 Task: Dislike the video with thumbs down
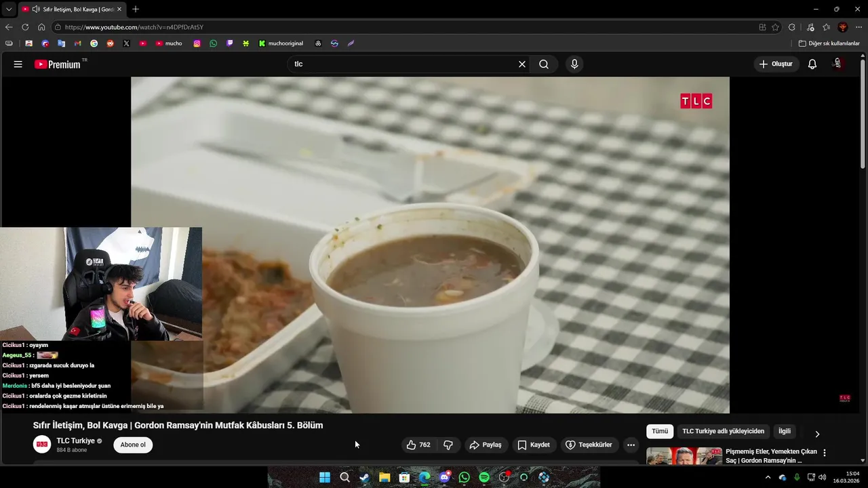[448, 445]
